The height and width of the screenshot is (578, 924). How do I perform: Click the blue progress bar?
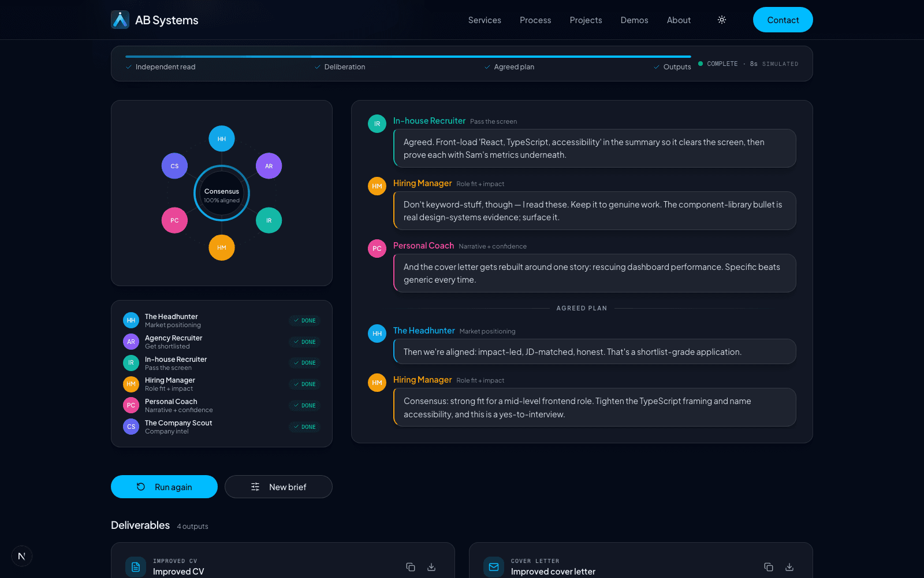pos(408,57)
